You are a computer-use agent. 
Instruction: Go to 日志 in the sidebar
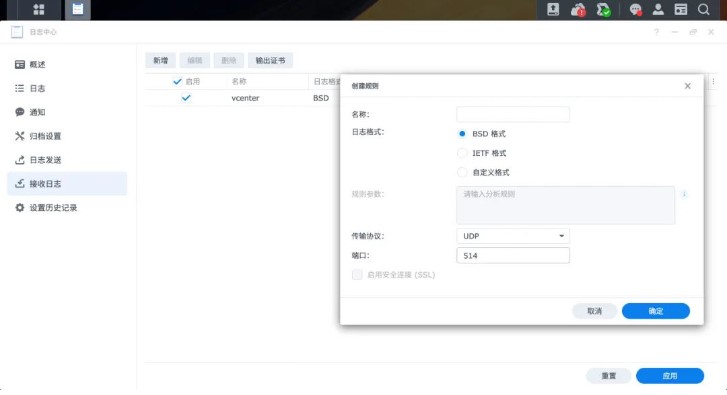point(67,88)
